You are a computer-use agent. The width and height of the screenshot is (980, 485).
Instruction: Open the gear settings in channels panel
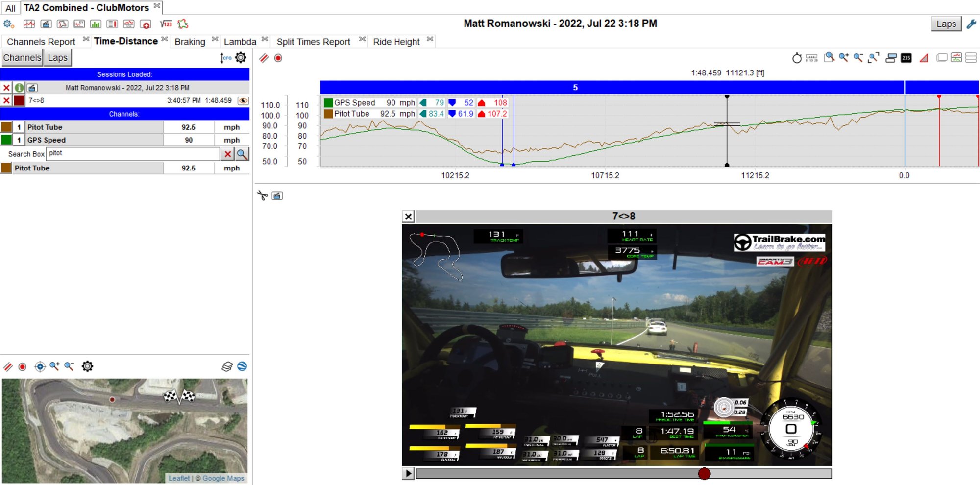coord(241,58)
